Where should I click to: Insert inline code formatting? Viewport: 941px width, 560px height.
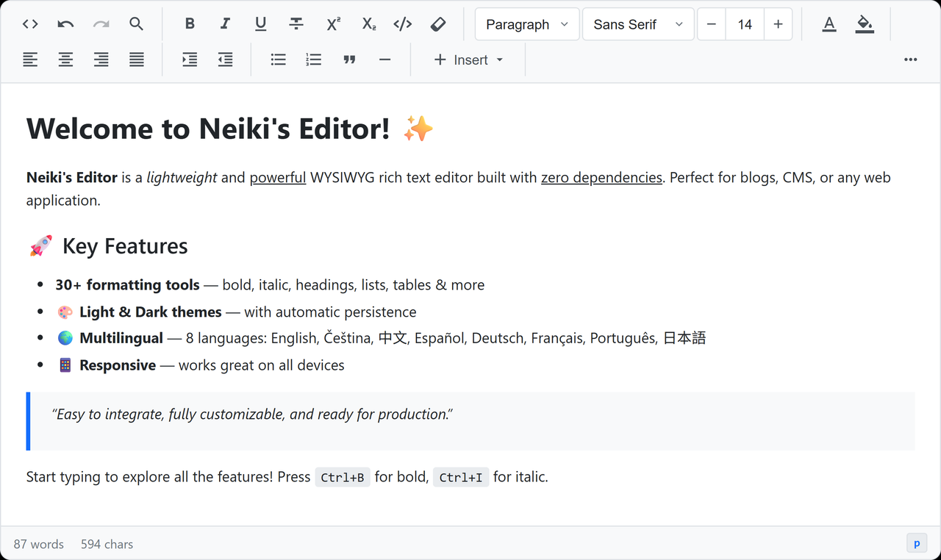click(402, 24)
